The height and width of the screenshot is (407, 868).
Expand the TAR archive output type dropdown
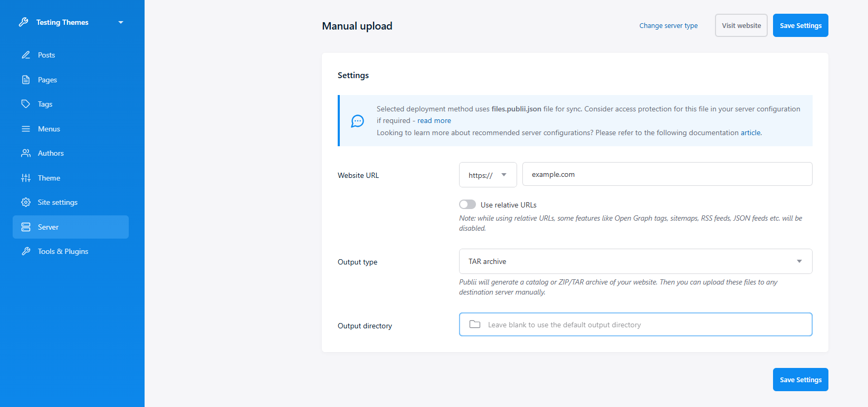pos(635,261)
